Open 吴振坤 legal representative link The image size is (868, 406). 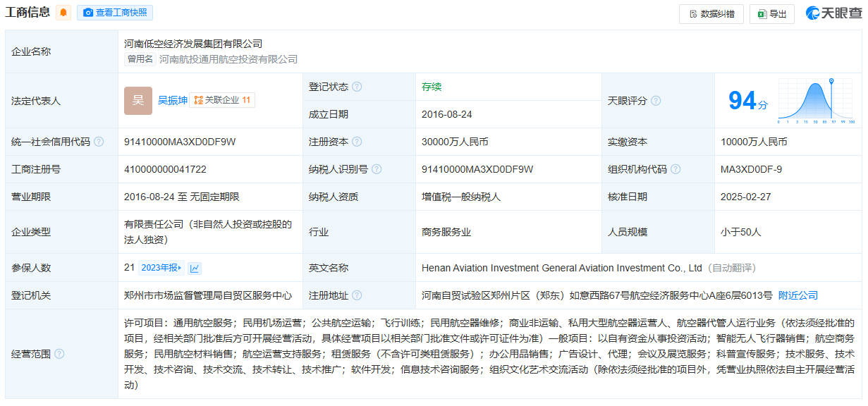coord(172,100)
